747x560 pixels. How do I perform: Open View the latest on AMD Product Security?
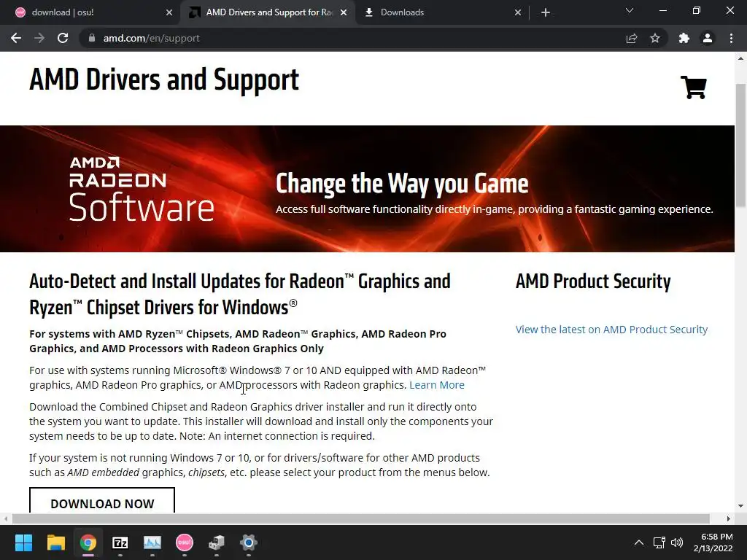[x=611, y=330]
